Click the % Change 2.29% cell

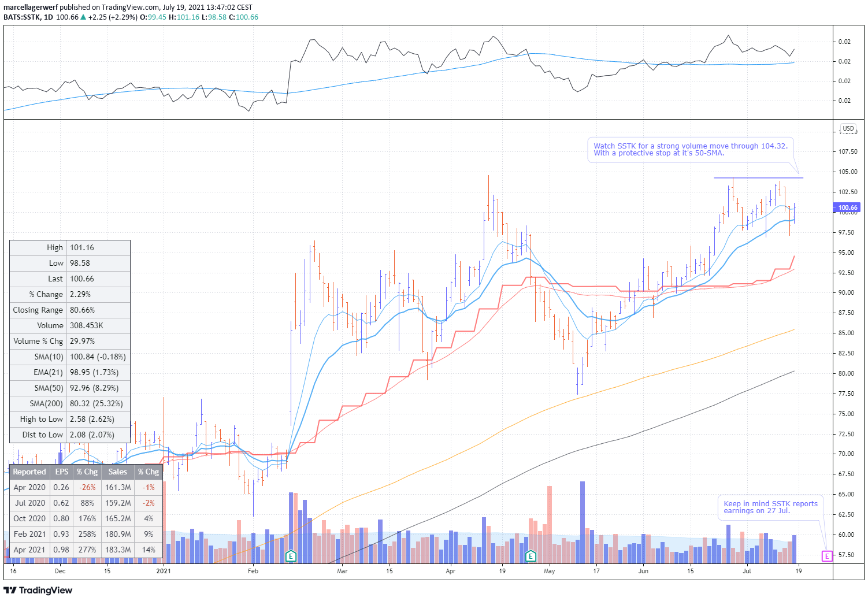[99, 294]
